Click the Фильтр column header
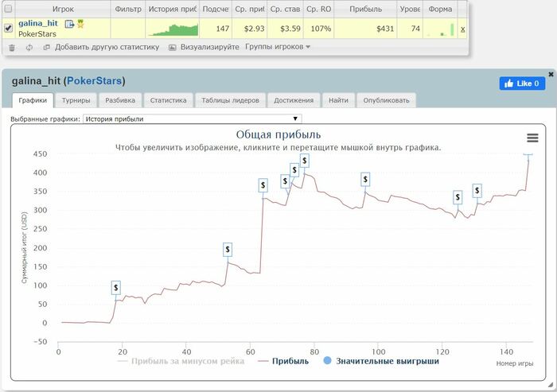557x392 pixels. (x=128, y=9)
